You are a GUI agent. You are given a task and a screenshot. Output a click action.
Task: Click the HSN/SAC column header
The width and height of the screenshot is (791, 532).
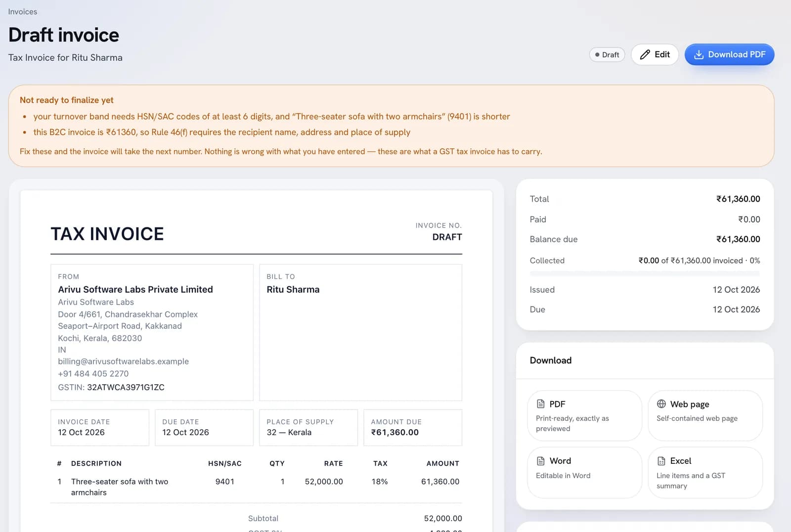pyautogui.click(x=225, y=464)
